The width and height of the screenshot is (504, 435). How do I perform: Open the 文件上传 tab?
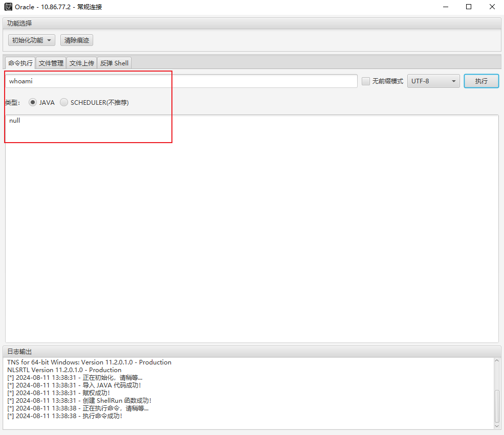pyautogui.click(x=82, y=63)
